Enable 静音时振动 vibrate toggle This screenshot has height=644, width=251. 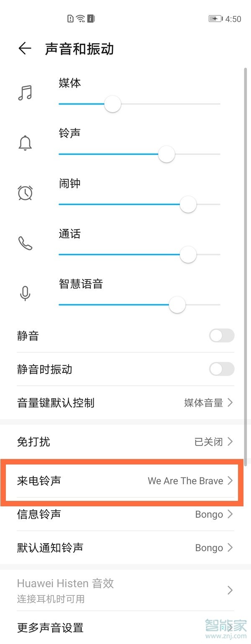[221, 369]
